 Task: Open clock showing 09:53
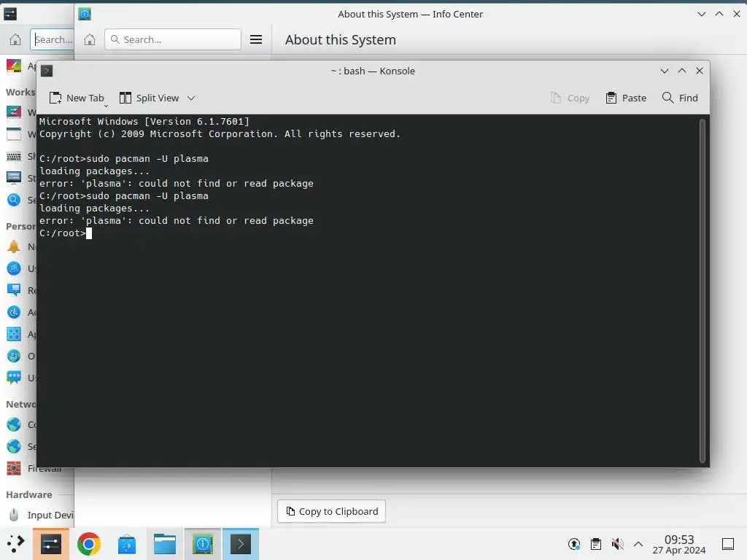coord(679,544)
